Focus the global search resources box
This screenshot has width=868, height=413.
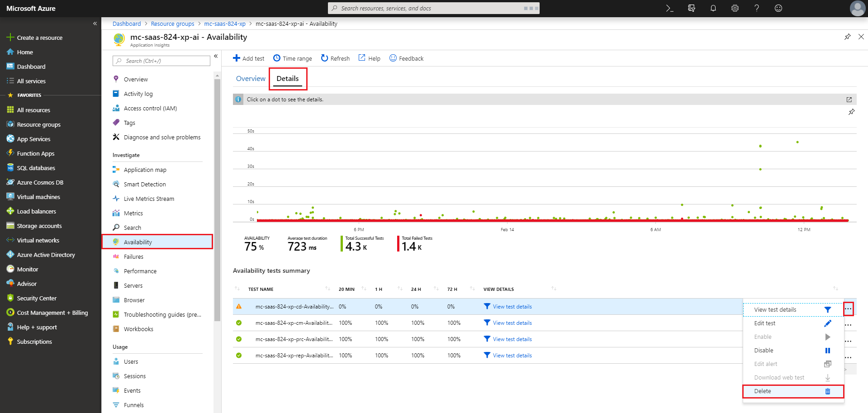[x=433, y=8]
